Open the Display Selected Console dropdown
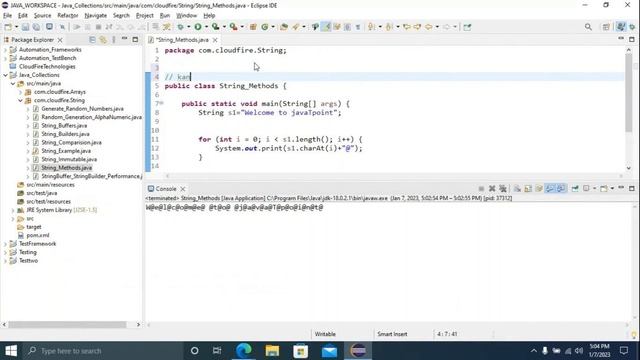This screenshot has width=640, height=360. pyautogui.click(x=594, y=189)
